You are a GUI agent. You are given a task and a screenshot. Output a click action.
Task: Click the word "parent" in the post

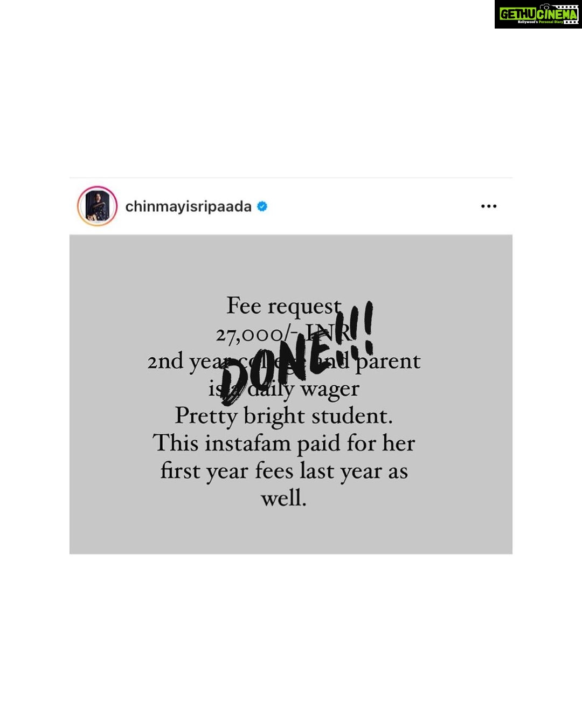coord(388,362)
